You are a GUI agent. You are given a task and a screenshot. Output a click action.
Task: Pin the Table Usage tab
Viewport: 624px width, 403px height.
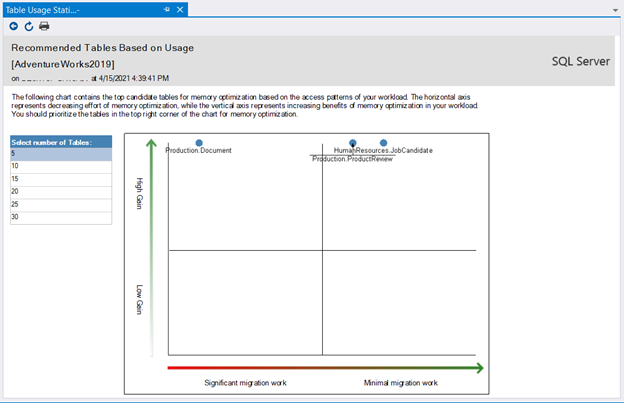pos(167,10)
